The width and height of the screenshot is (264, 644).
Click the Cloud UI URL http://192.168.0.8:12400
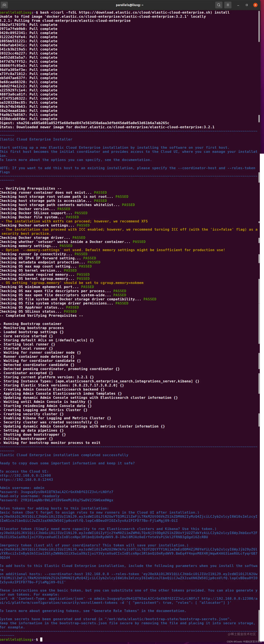pyautogui.click(x=25, y=475)
